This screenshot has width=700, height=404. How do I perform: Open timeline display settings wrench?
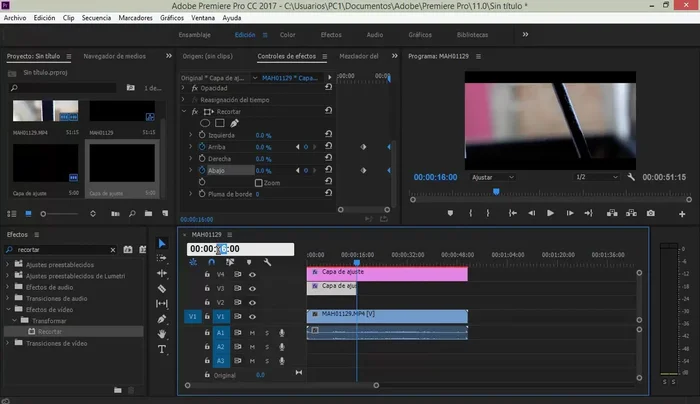267,262
